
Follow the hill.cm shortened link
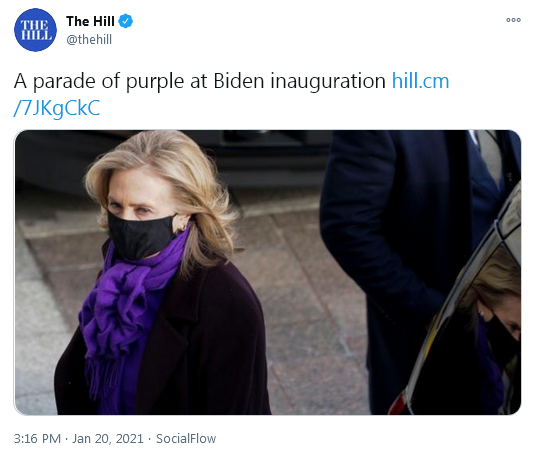(420, 81)
